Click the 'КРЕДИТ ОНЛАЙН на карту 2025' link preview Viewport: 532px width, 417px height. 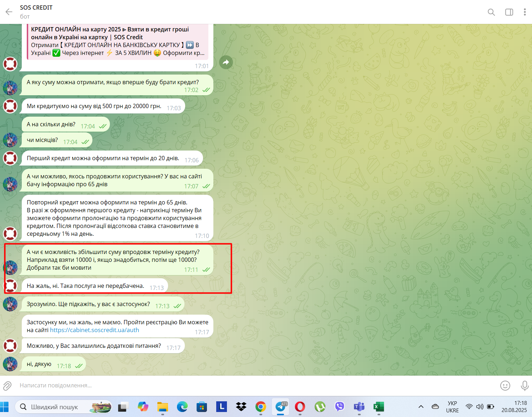118,41
